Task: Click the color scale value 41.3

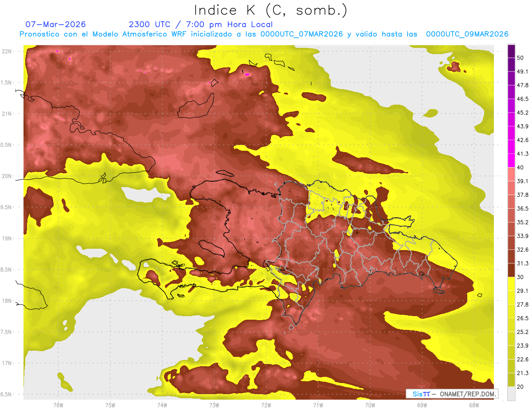Action: pos(522,154)
